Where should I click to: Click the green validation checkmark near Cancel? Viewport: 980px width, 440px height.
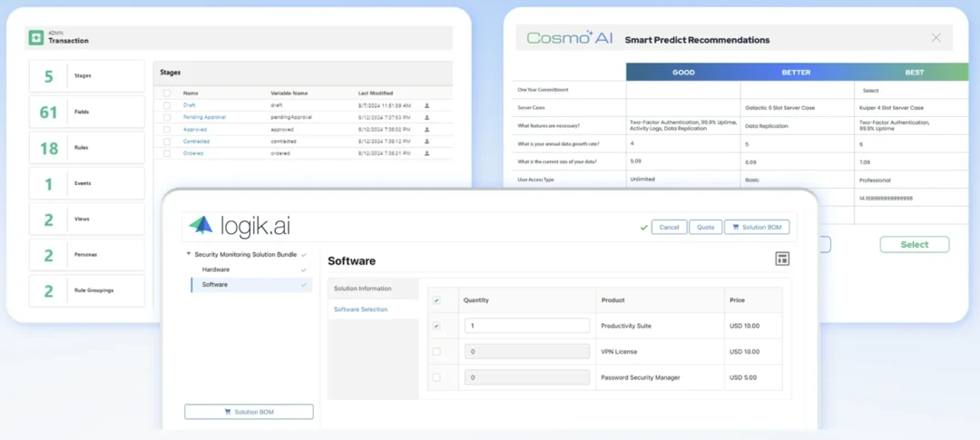click(643, 227)
